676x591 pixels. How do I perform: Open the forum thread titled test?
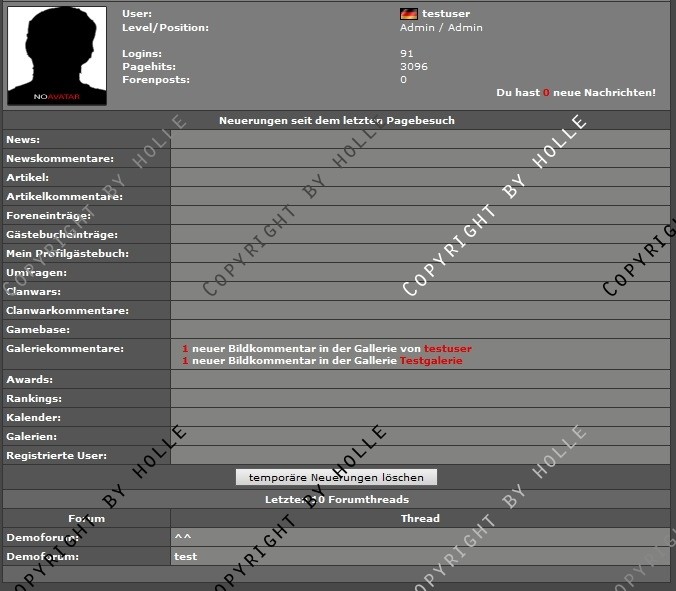pos(185,556)
